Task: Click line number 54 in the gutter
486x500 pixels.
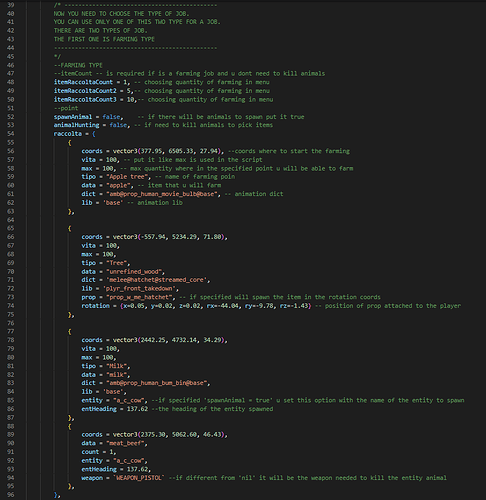Action: coord(11,134)
